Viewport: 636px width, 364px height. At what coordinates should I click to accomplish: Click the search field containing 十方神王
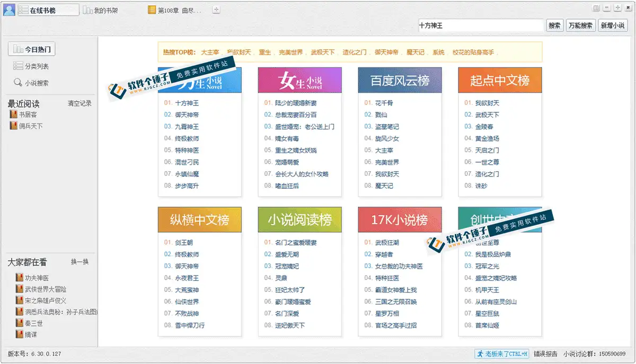coord(480,25)
